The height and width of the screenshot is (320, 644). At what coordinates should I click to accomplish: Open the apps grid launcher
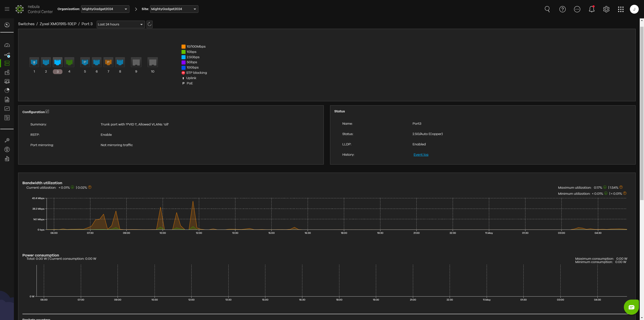(621, 9)
